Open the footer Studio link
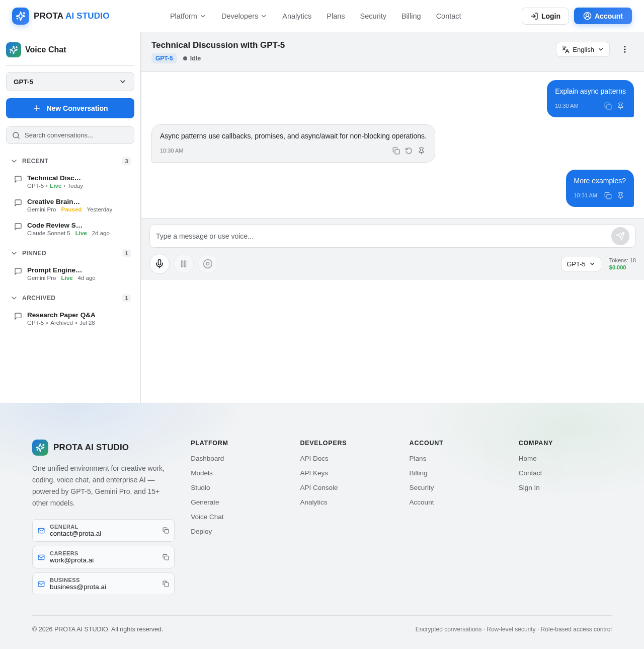 (200, 488)
